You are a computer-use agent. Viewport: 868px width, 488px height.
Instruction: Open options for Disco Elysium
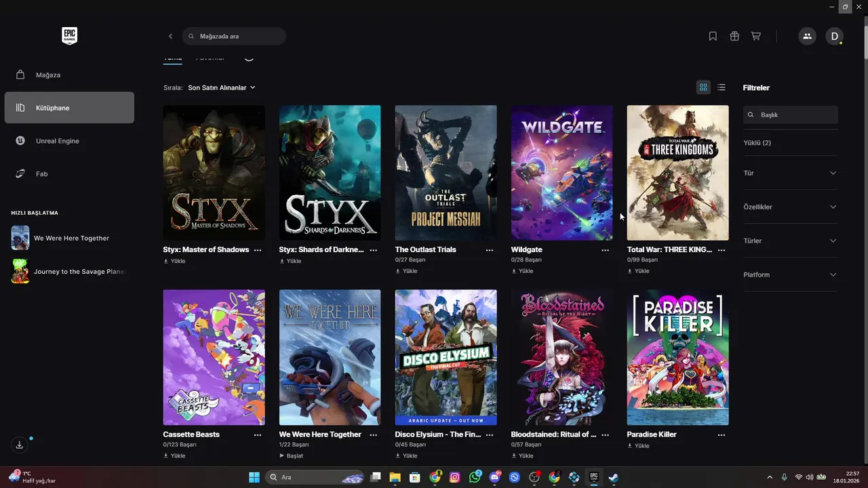click(x=490, y=435)
